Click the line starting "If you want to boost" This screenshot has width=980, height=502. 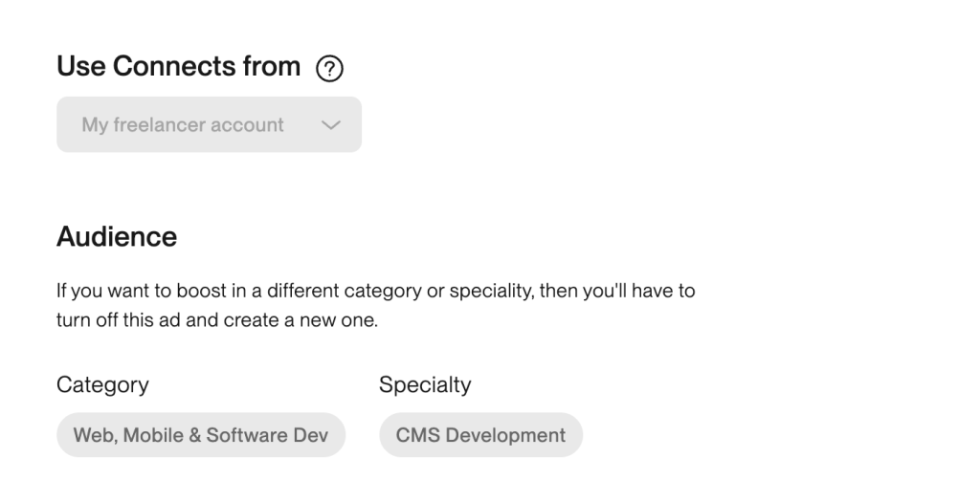(x=375, y=291)
